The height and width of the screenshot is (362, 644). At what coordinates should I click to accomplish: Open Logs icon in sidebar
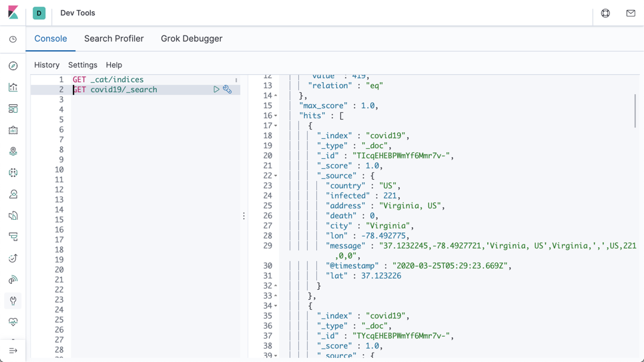[13, 215]
